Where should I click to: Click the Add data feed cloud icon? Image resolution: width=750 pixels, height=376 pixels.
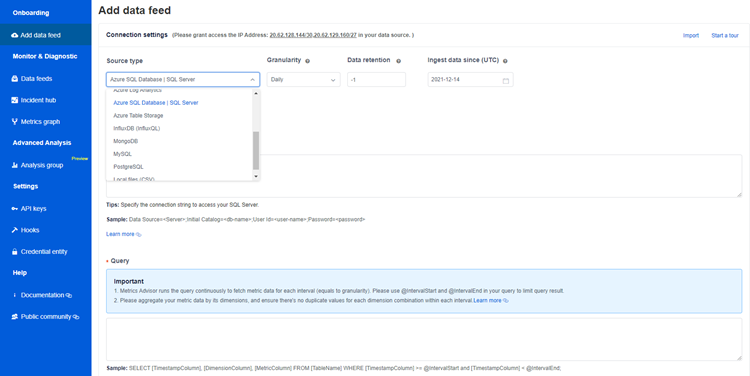[15, 35]
